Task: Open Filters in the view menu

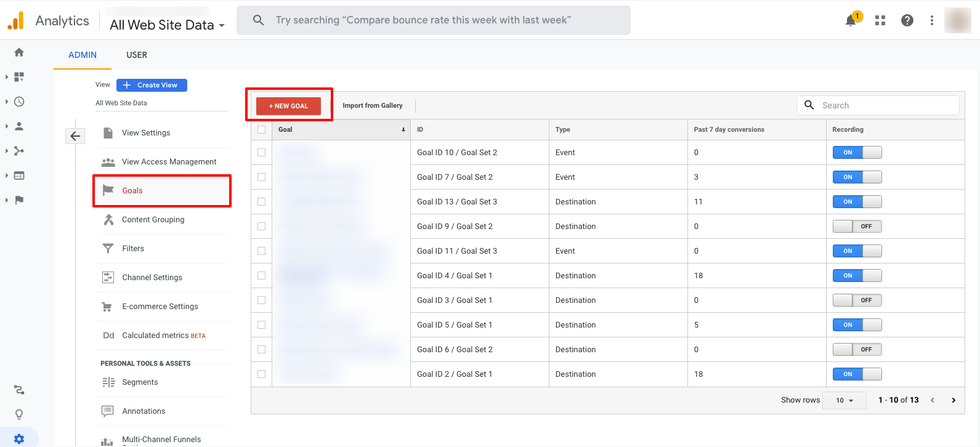Action: 133,249
